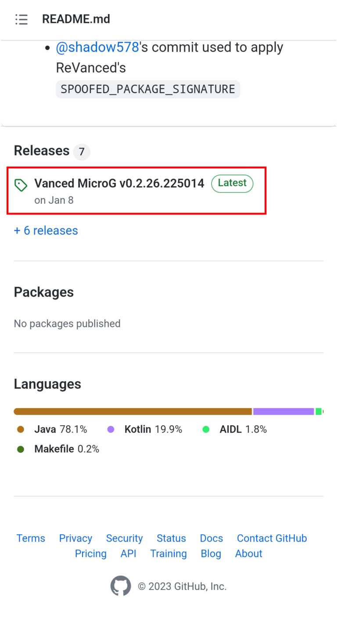
Task: Open the Releases section heading
Action: click(42, 151)
